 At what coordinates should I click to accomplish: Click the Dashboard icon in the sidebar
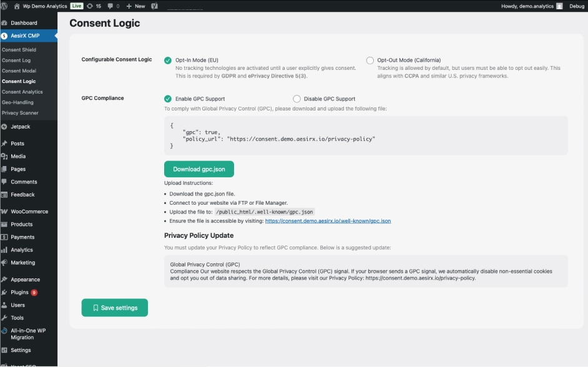coord(4,23)
